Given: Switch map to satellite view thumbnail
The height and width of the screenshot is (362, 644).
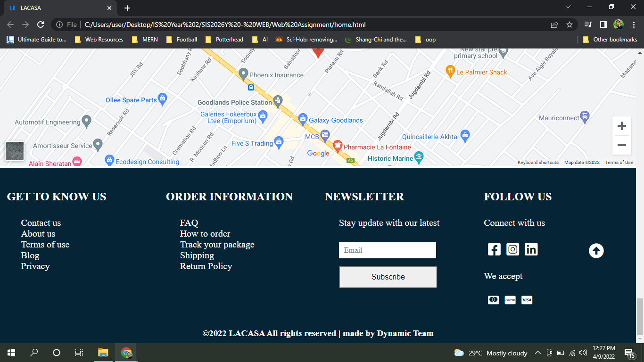Looking at the screenshot, I should click(x=14, y=151).
